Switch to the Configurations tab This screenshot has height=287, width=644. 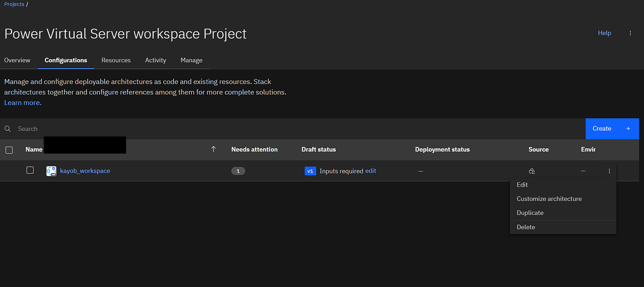point(66,60)
